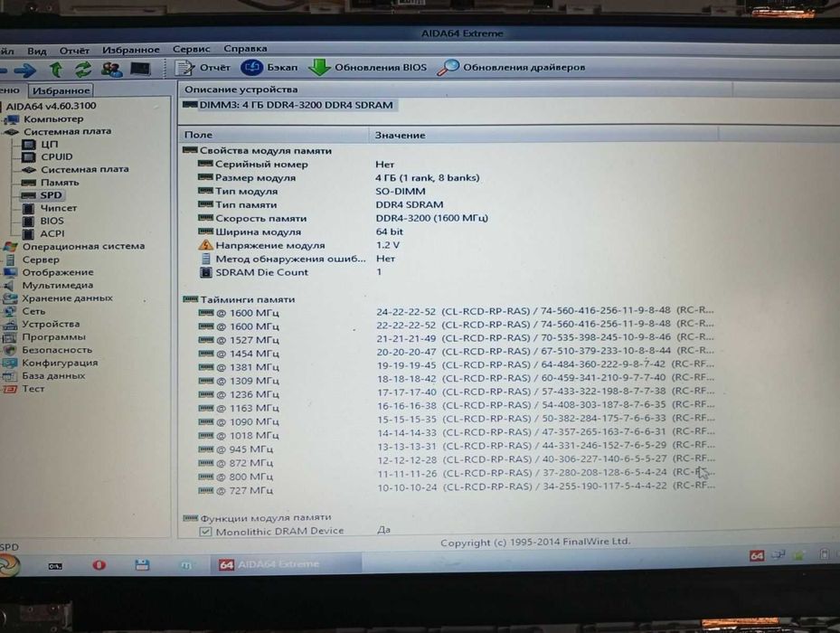The height and width of the screenshot is (633, 840).
Task: Click the users toolbar icon
Action: click(112, 69)
